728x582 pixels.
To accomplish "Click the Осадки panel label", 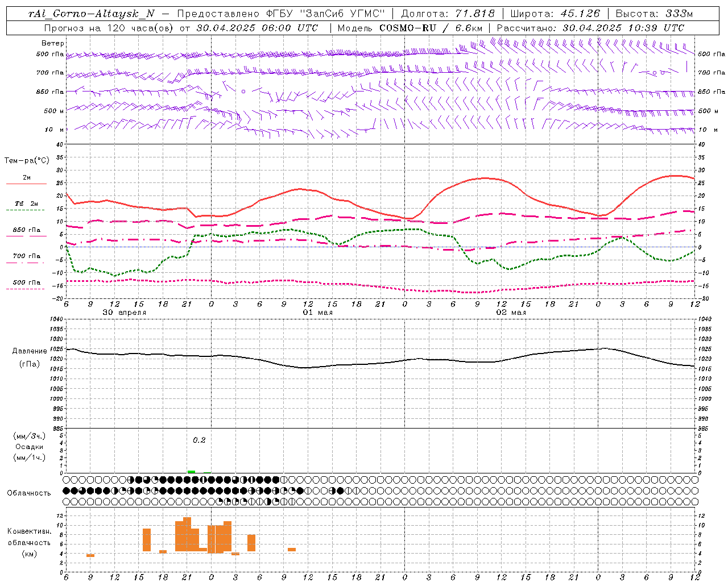I will pos(30,447).
